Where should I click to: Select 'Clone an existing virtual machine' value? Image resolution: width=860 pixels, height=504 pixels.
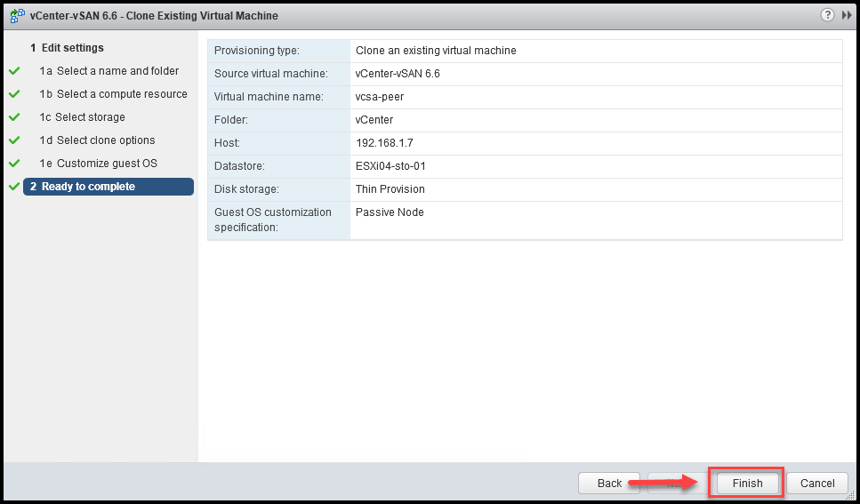pyautogui.click(x=436, y=51)
